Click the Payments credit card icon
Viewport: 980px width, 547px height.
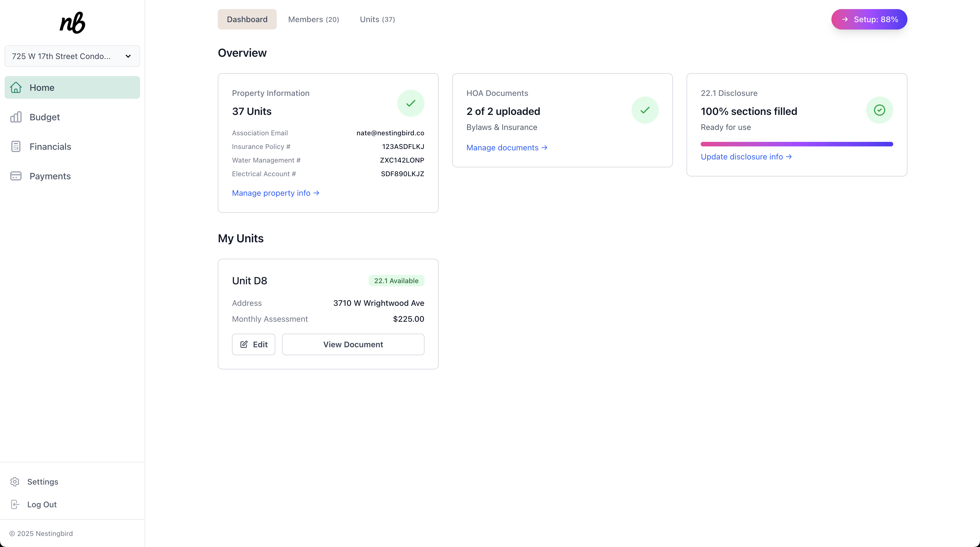coord(16,176)
